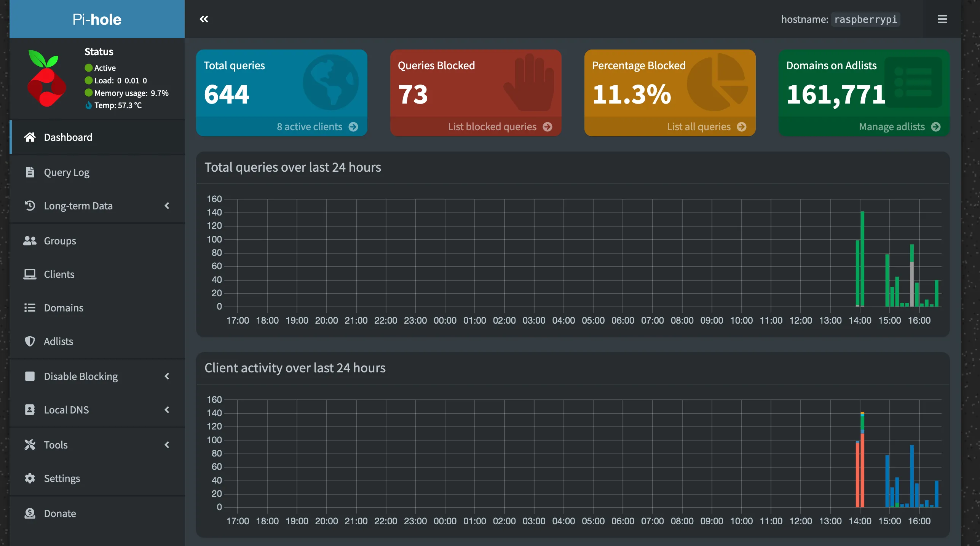The image size is (980, 546).
Task: Open the Pi-hole logo header
Action: [x=97, y=19]
